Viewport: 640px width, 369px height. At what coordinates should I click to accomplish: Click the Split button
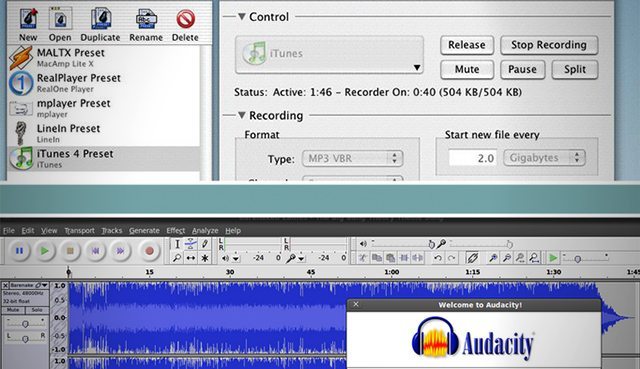tap(575, 69)
